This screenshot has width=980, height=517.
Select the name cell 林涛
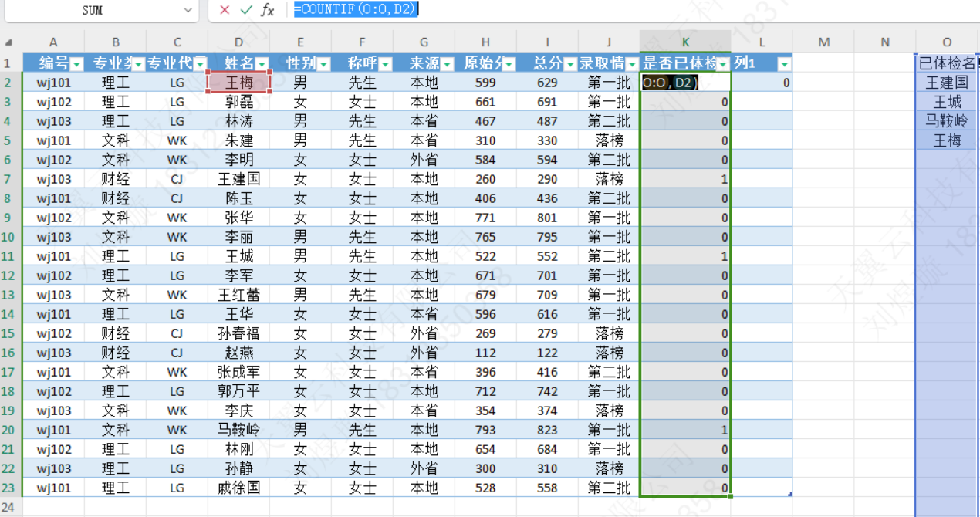click(x=238, y=121)
